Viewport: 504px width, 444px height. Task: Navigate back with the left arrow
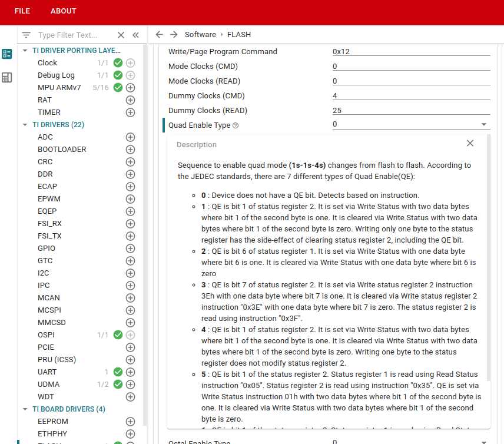(x=159, y=35)
